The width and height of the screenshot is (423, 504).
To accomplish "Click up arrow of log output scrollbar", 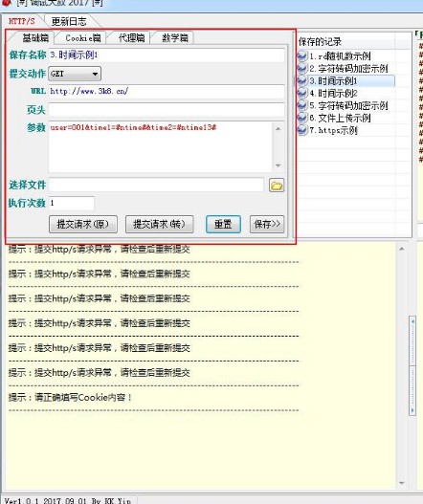I will tap(401, 249).
